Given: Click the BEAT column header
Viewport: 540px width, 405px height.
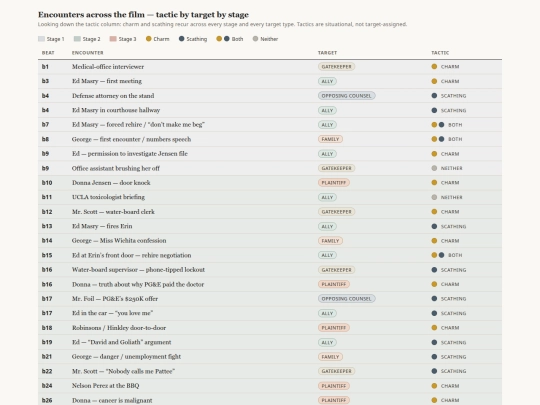Looking at the screenshot, I should tap(48, 53).
